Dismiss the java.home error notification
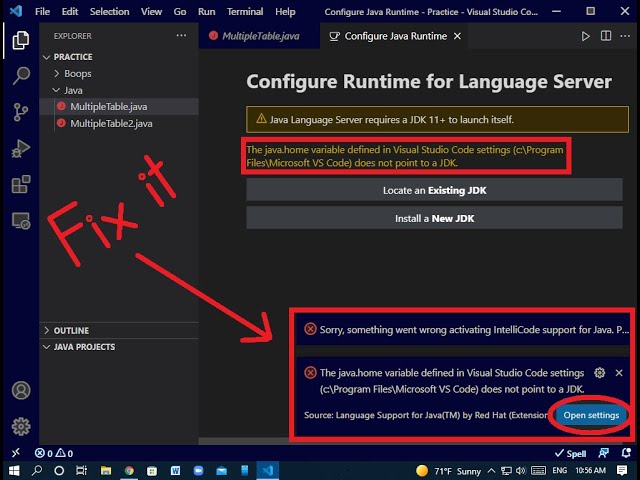640x480 pixels. [x=619, y=373]
